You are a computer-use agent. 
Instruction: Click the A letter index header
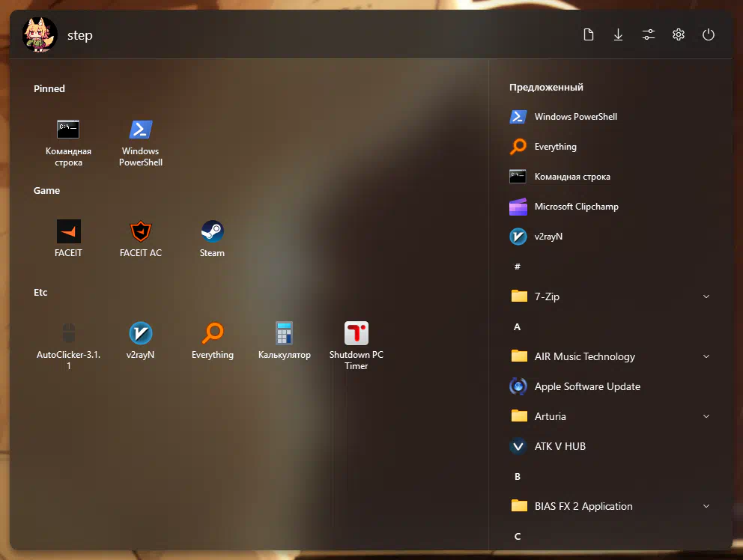coord(518,327)
